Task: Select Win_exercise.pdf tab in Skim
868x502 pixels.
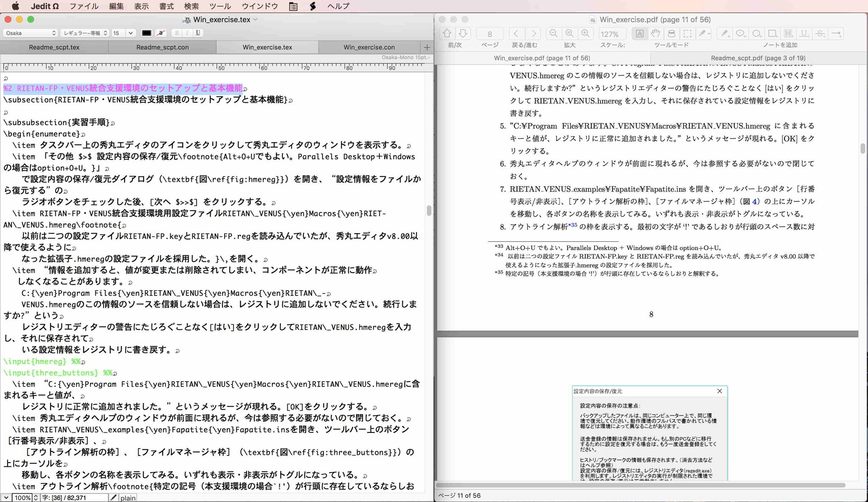Action: coord(542,58)
